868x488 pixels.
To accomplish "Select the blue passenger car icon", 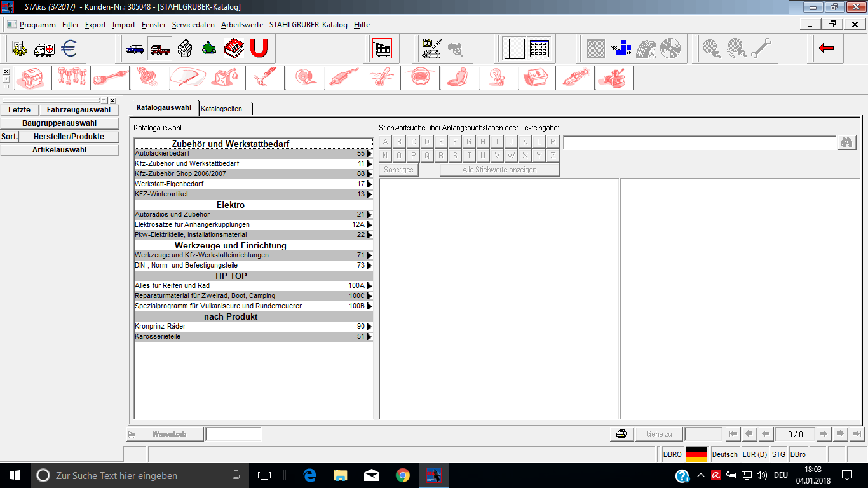I will pyautogui.click(x=135, y=48).
